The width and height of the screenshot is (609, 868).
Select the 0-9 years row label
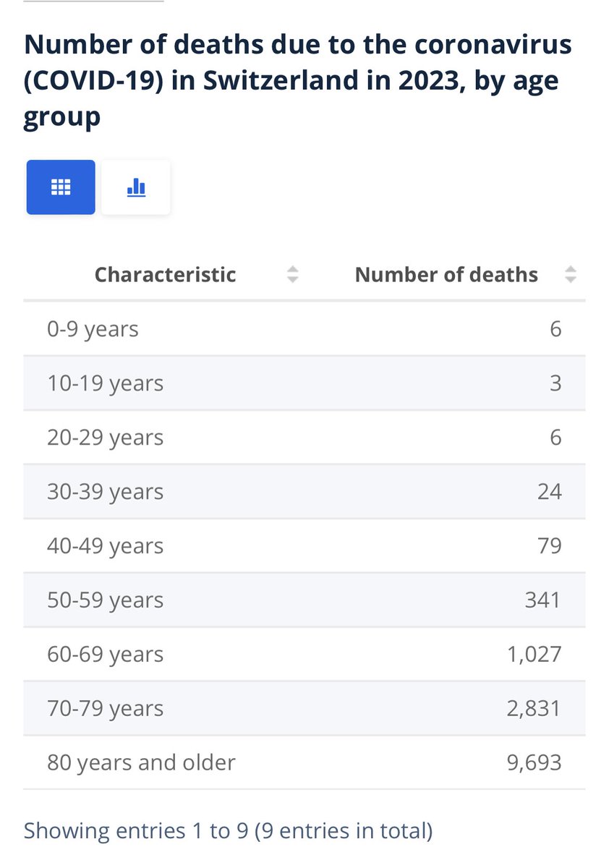93,329
